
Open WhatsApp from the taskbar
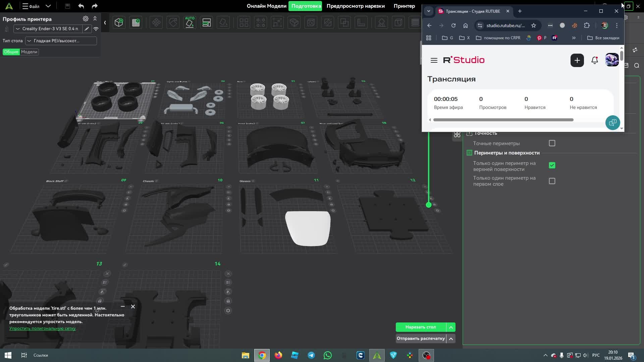pos(328,355)
